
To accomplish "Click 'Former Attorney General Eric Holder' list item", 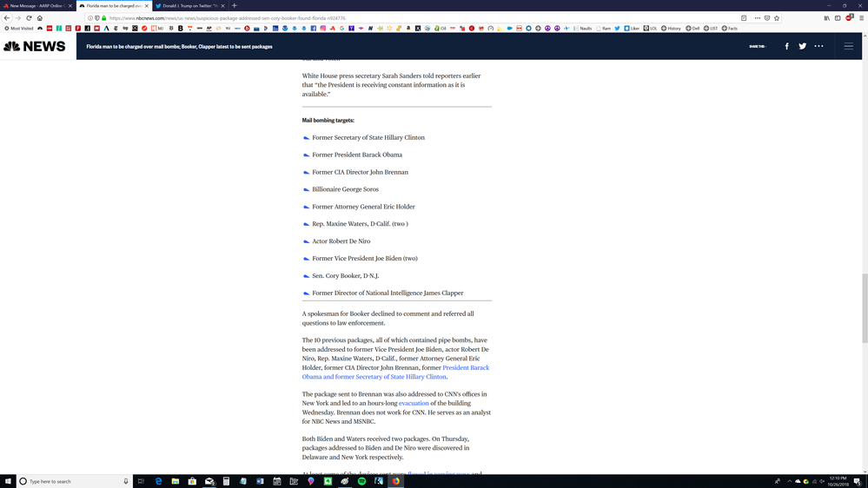I will point(363,207).
